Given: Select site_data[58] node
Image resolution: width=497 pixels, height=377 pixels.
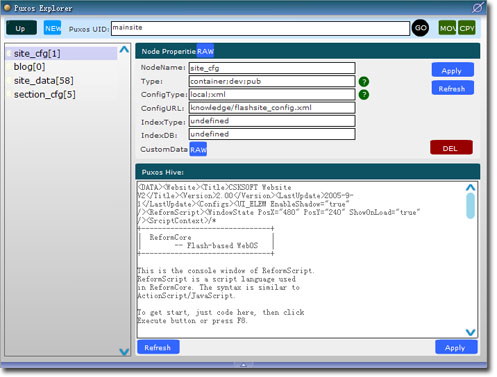Looking at the screenshot, I should click(x=43, y=81).
